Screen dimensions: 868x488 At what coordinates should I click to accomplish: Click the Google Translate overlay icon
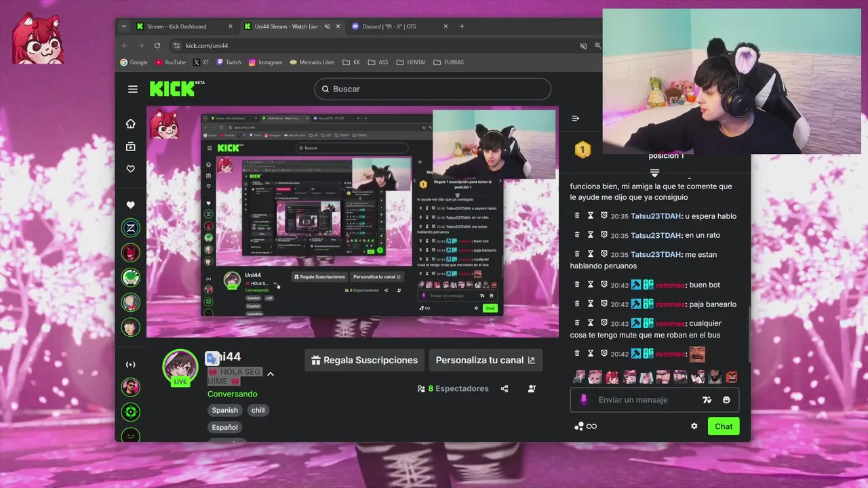[x=213, y=359]
